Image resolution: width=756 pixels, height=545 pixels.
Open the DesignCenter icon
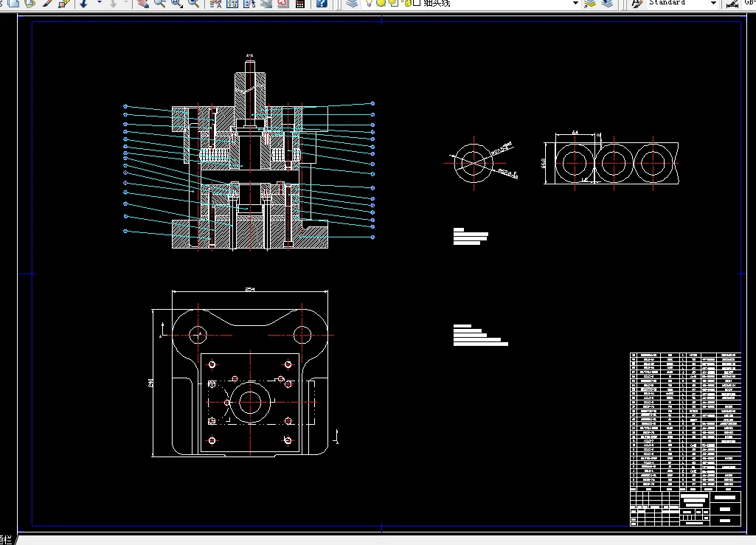232,4
